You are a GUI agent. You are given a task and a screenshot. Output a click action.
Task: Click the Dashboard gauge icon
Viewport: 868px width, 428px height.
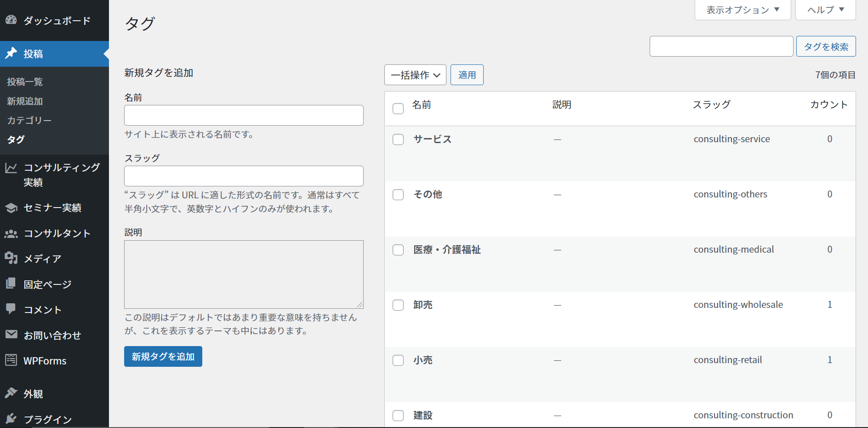[11, 20]
